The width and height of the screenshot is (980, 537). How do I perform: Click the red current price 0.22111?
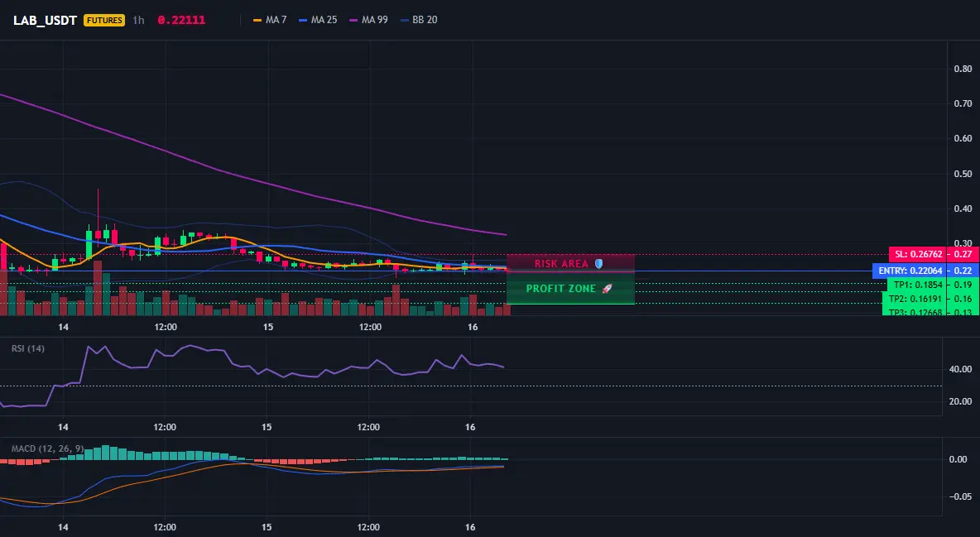181,20
